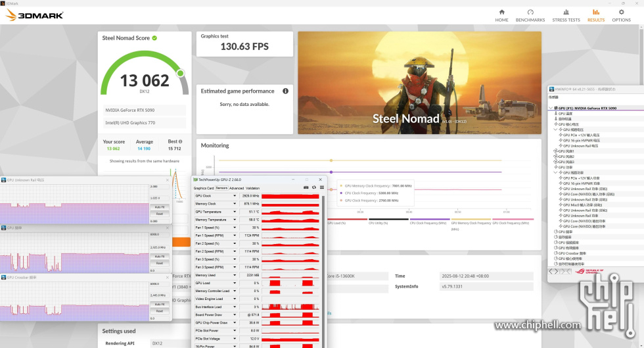The width and height of the screenshot is (644, 348).
Task: Go to the BENCHMARKS section
Action: click(530, 16)
